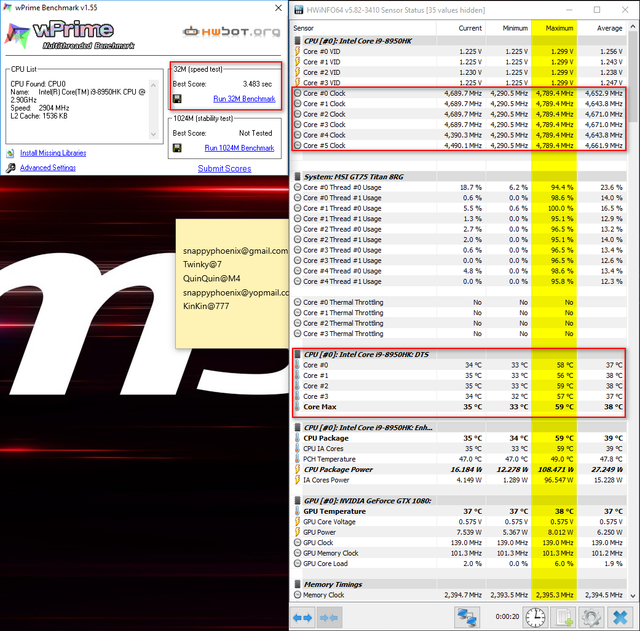640x631 pixels.
Task: Click the wrench icon for Advanced Settings
Action: click(11, 168)
